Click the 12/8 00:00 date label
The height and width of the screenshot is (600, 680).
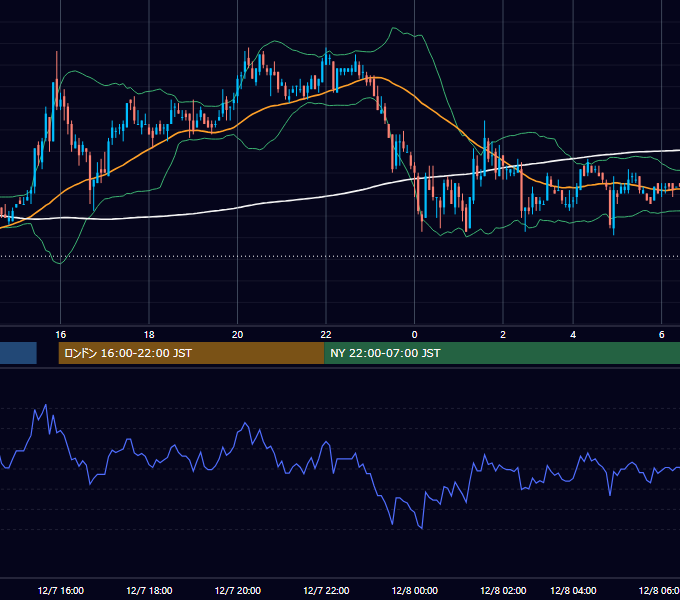(415, 591)
